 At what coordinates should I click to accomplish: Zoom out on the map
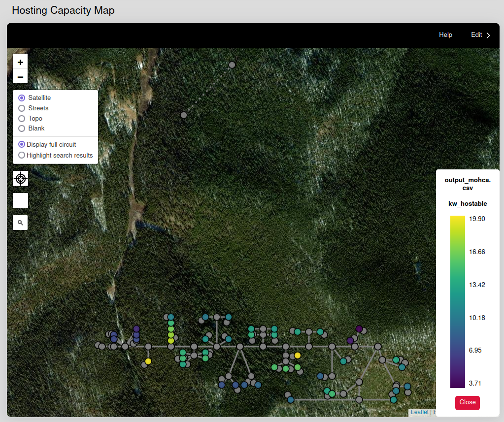click(20, 77)
